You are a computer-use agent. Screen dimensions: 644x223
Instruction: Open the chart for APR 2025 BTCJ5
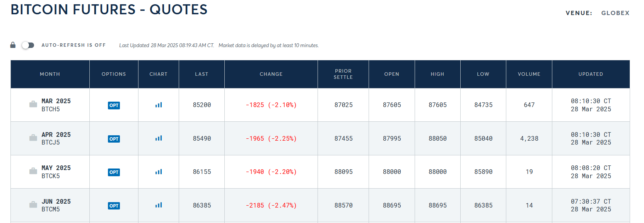coord(159,138)
